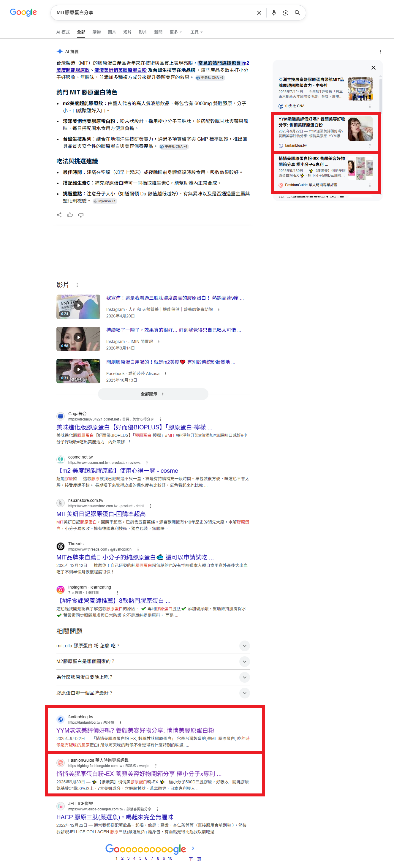Open options for fanfanblog.tw source card
Viewport: 394px width, 868px height.
(370, 146)
